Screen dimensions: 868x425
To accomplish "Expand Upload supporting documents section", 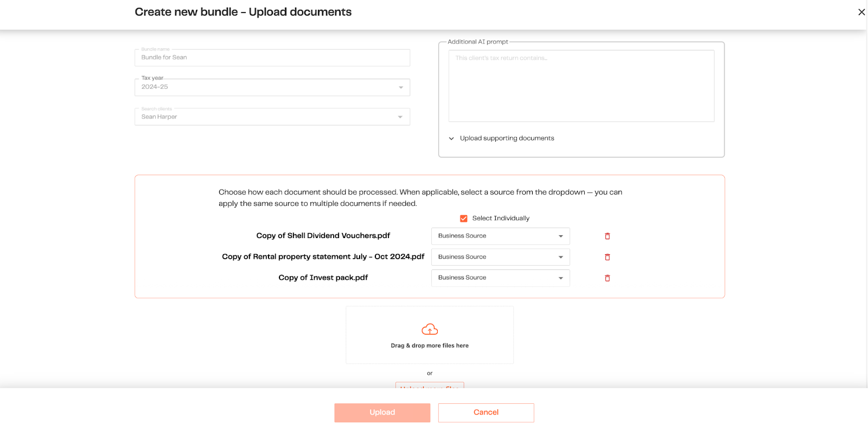I will point(502,138).
